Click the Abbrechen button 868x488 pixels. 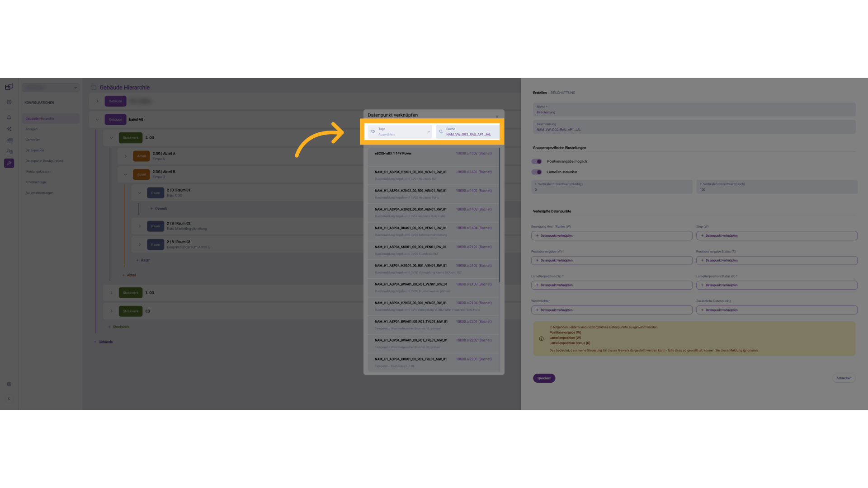(844, 378)
